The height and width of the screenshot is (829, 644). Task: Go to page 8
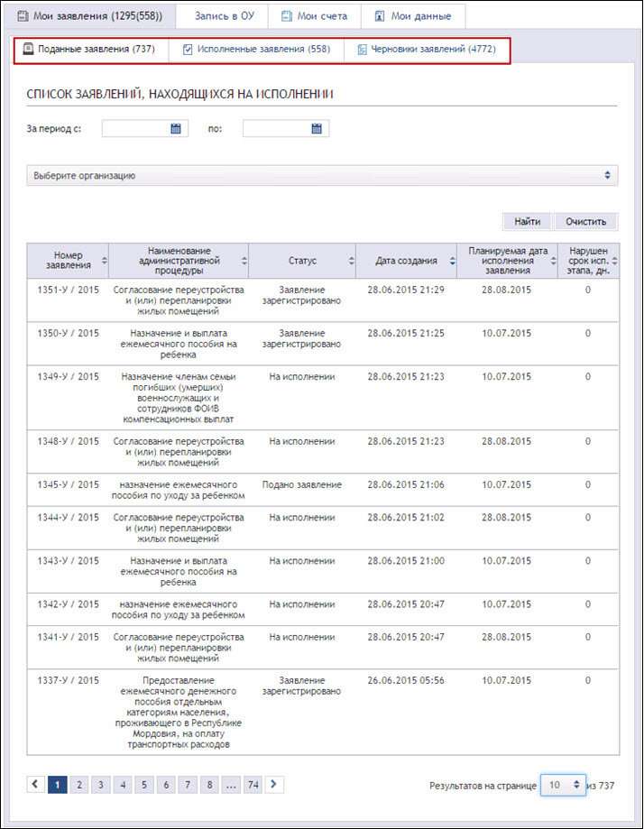[x=209, y=785]
